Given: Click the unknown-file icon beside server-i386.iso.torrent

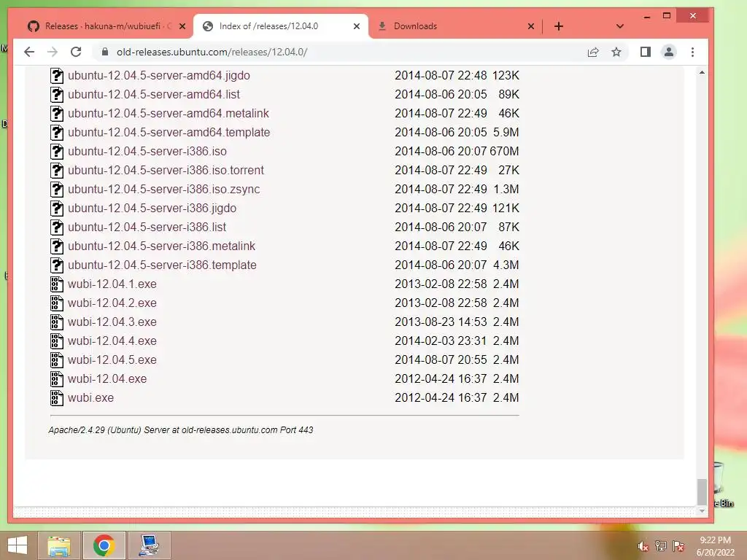Looking at the screenshot, I should (57, 170).
